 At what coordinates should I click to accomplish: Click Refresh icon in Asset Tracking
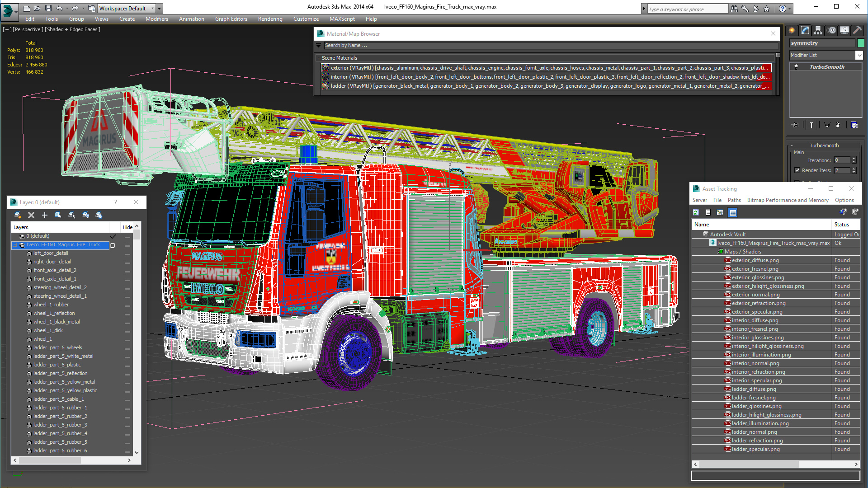[x=696, y=212]
